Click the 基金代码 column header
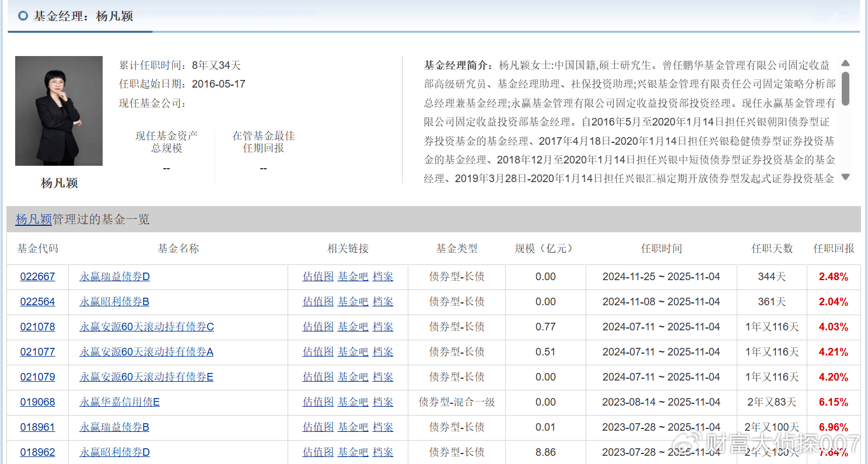Screen dimensions: 868x464 coord(37,249)
